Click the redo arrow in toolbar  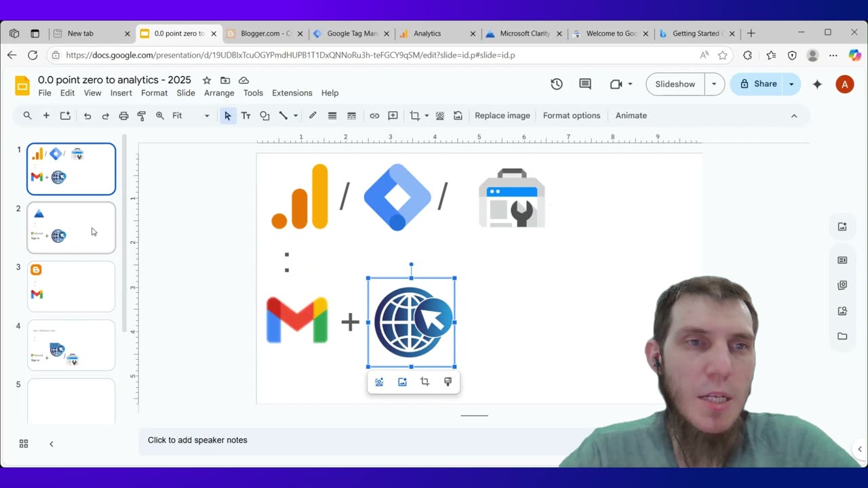(x=105, y=116)
